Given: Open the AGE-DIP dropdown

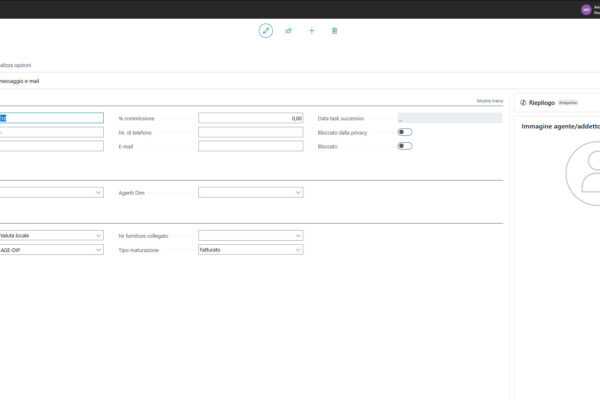Looking at the screenshot, I should coord(50,250).
